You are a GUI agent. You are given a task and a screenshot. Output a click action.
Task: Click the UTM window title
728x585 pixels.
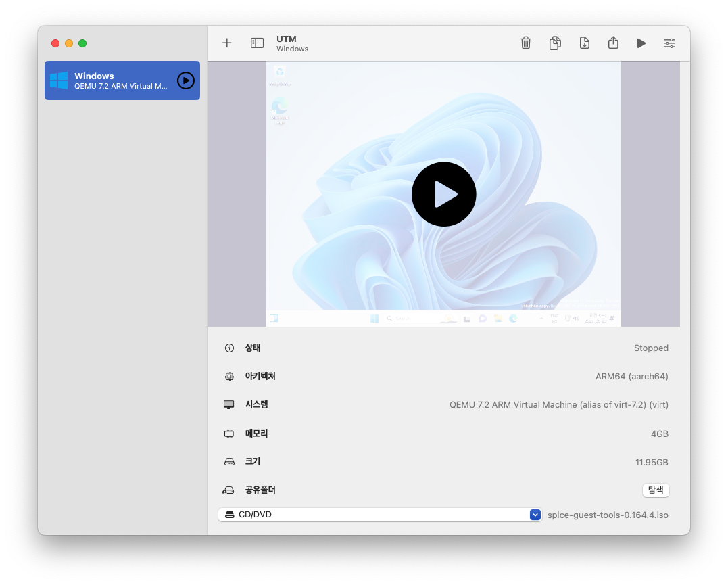(287, 39)
